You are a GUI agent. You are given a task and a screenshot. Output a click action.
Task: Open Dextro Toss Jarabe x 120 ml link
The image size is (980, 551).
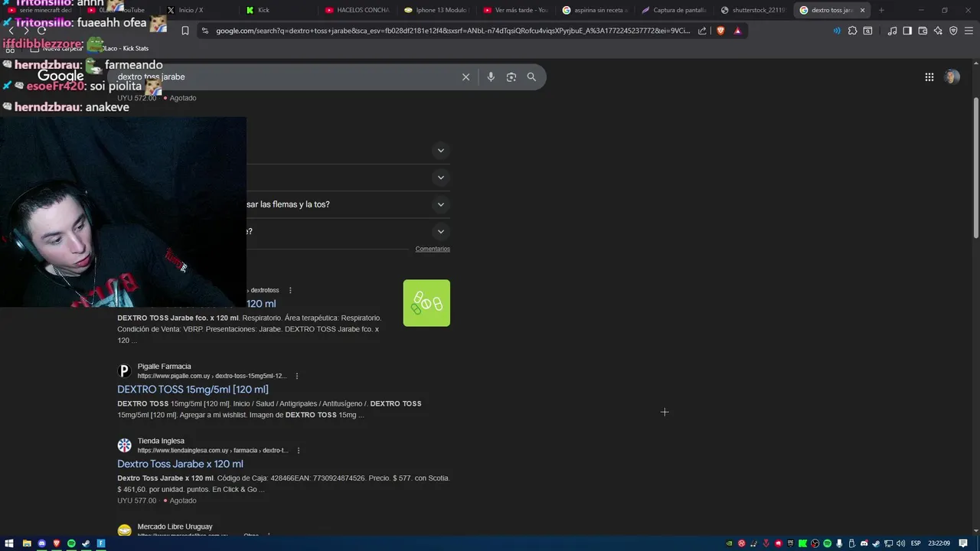(x=180, y=464)
